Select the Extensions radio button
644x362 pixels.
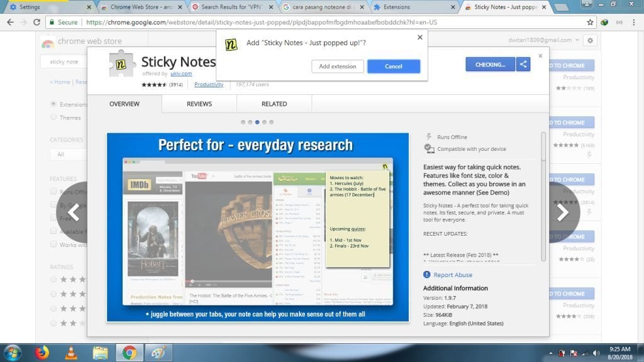53,104
